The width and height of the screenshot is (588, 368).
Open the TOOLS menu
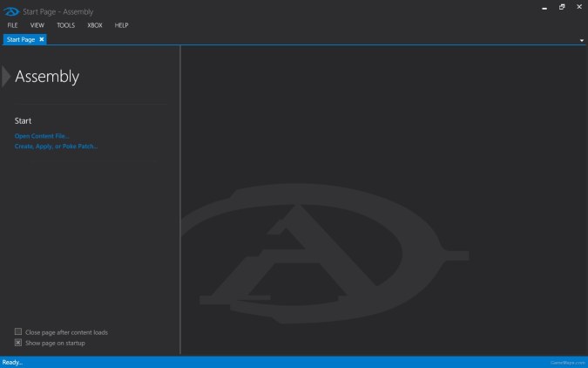pos(65,25)
